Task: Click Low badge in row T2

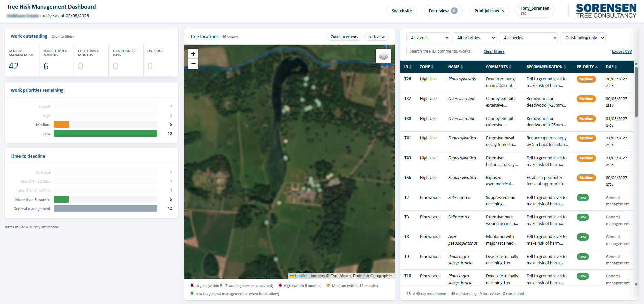Action: (583, 198)
